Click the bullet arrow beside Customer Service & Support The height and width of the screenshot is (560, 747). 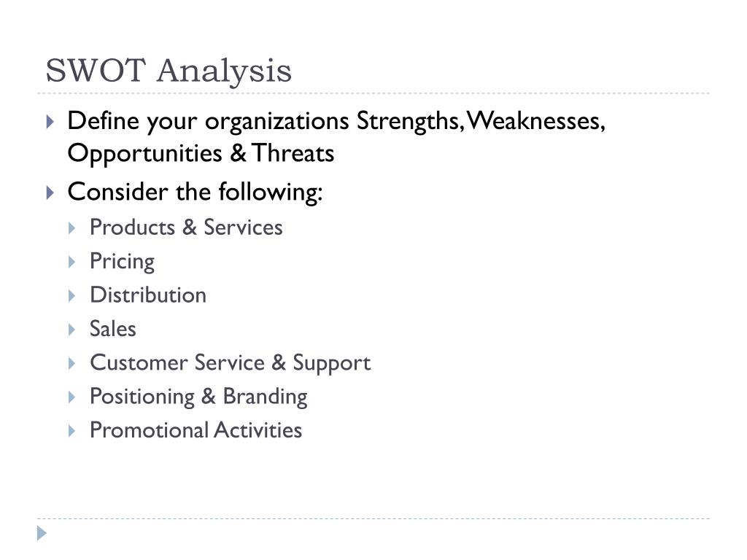point(72,364)
